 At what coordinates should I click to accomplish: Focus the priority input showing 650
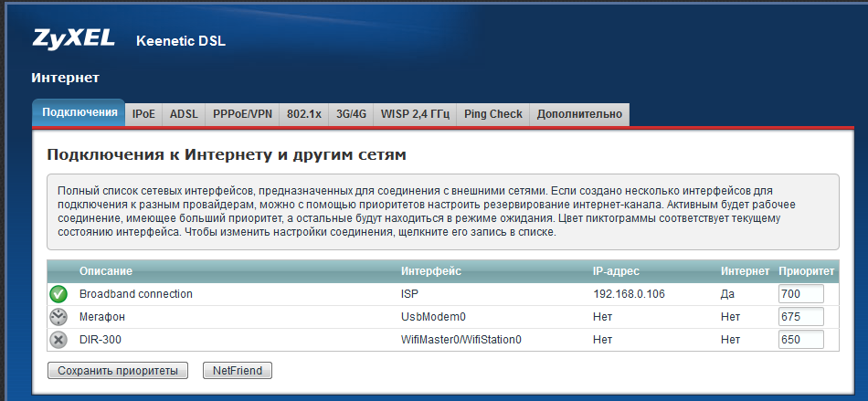click(x=800, y=340)
